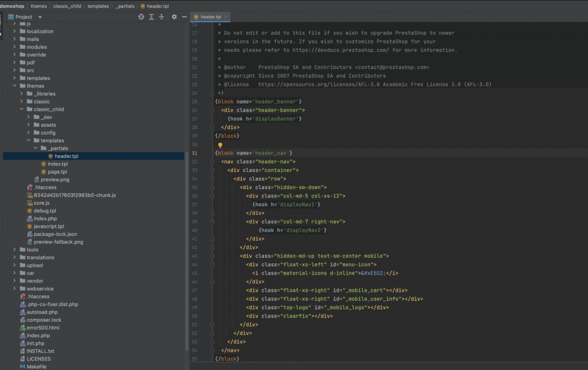The width and height of the screenshot is (588, 370).
Task: Hide the Project tool window via minus icon
Action: (184, 17)
